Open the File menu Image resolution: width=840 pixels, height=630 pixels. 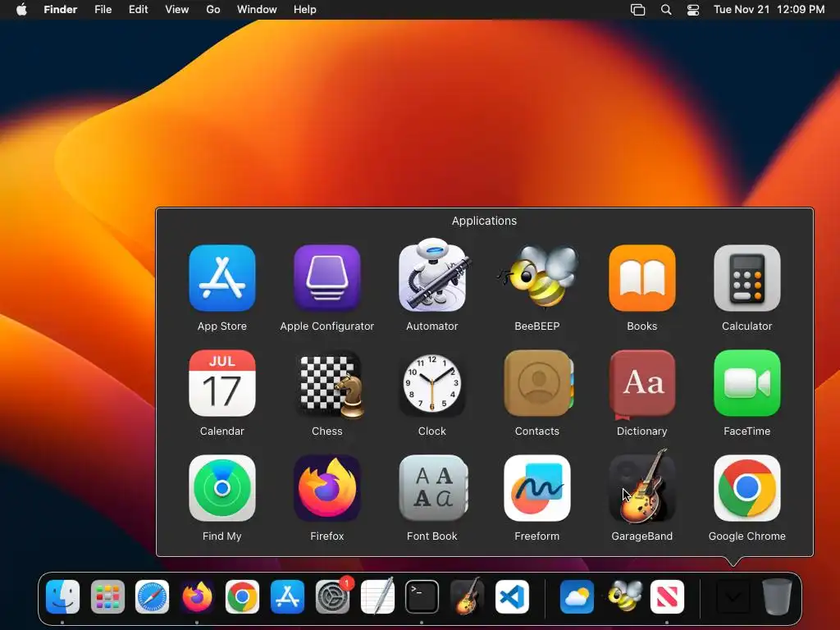[103, 10]
